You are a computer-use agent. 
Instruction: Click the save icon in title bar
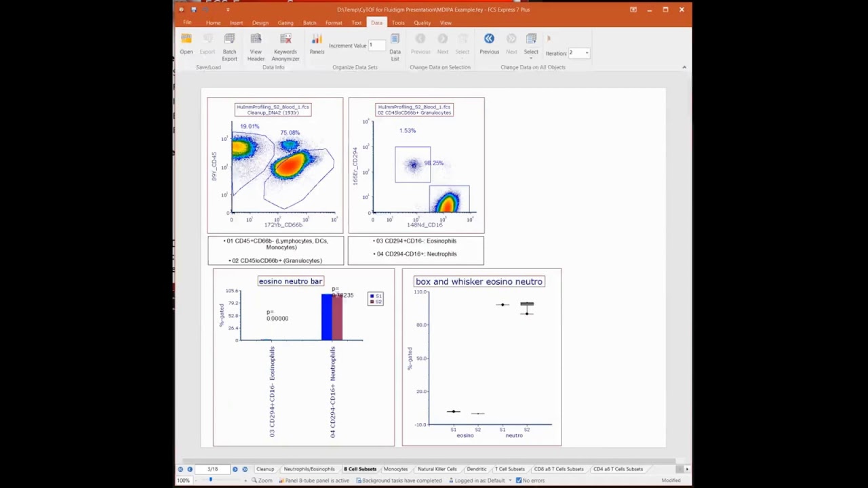pos(194,9)
